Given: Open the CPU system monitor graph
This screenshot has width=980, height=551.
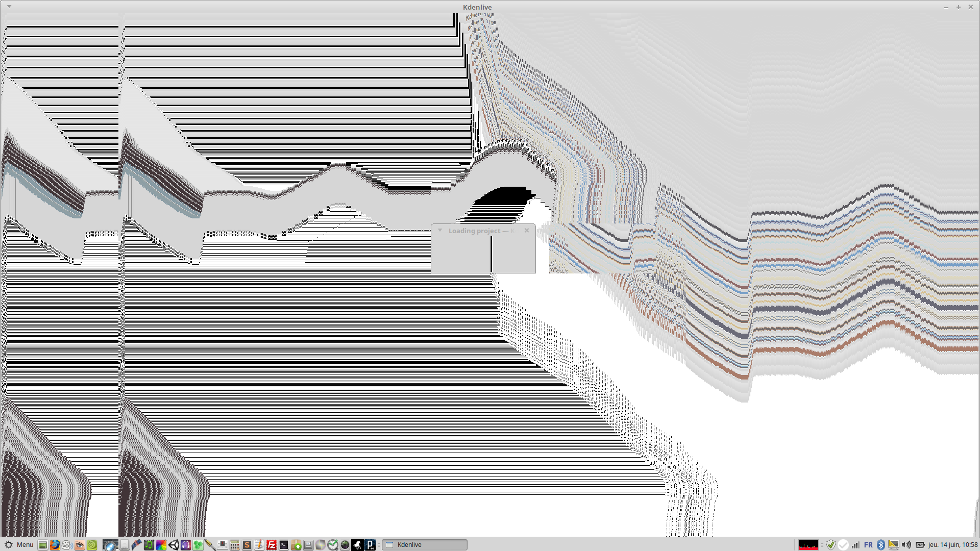Looking at the screenshot, I should coord(808,545).
